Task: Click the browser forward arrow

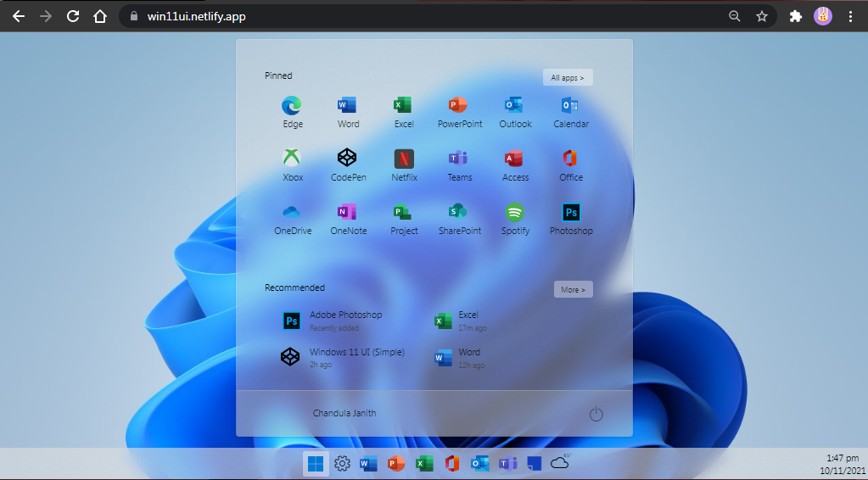Action: pyautogui.click(x=46, y=17)
